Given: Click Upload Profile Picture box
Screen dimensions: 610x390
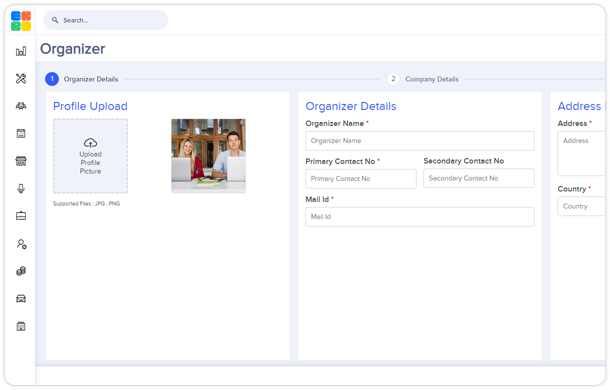Looking at the screenshot, I should 91,156.
